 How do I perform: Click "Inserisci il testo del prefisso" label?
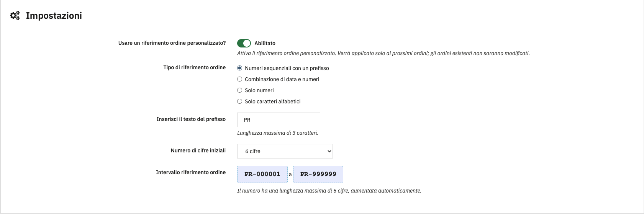[191, 119]
